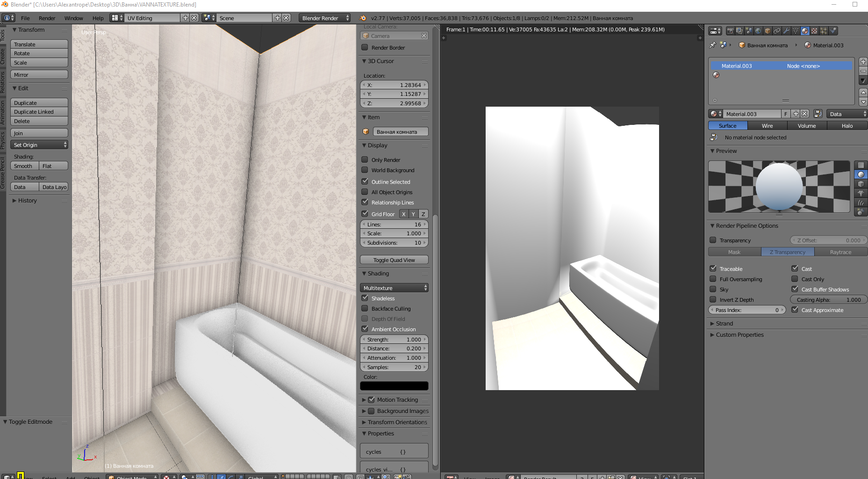This screenshot has height=479, width=868.
Task: Open the Window menu
Action: pos(74,18)
